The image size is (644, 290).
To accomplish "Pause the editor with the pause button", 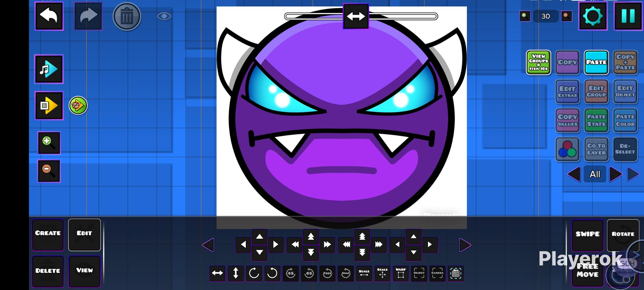I will 628,16.
